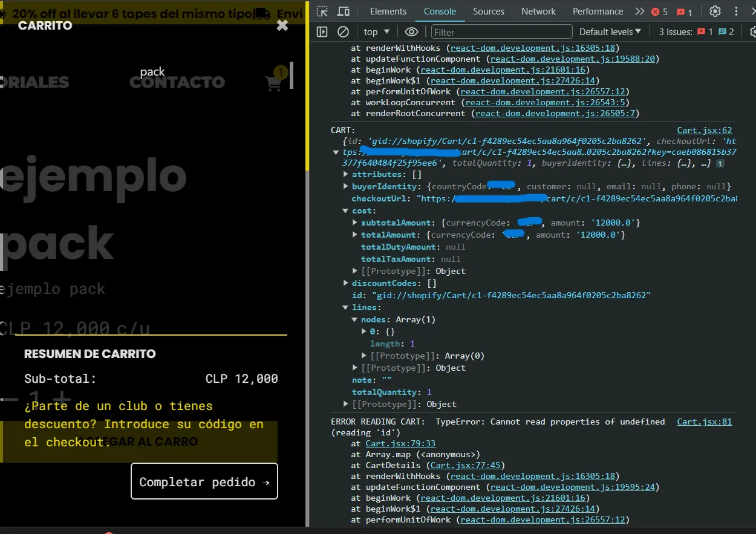Open the Cart.jsx:62 source link

[x=705, y=130]
